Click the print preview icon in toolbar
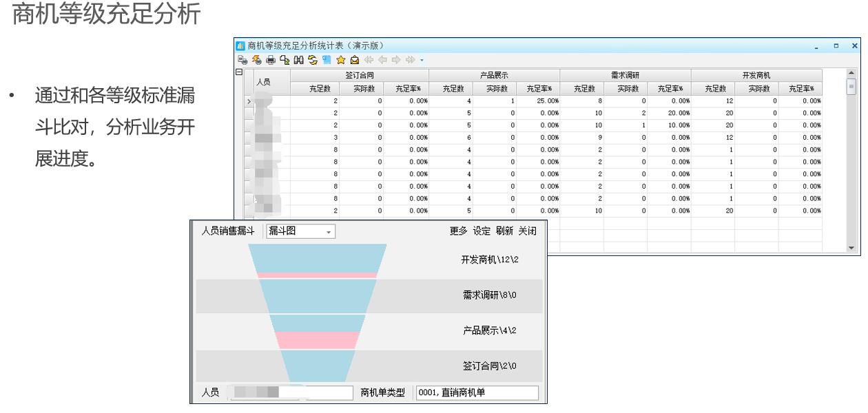868x413 pixels. point(285,60)
